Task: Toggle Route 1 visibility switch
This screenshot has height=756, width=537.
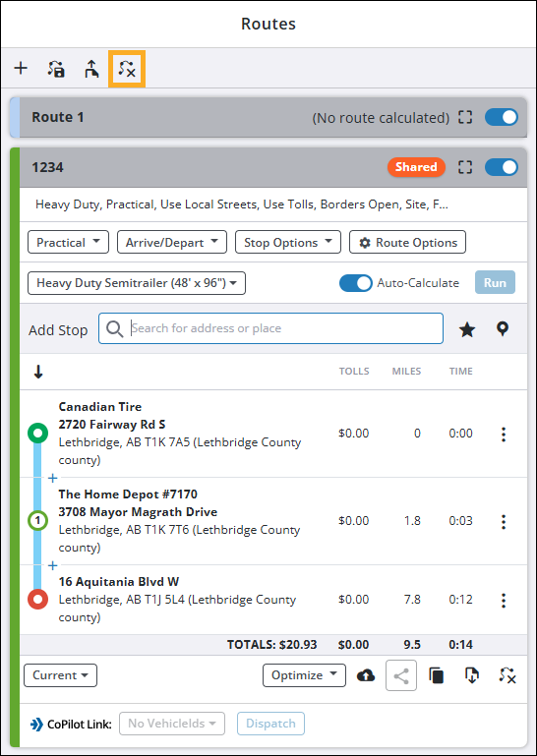Action: click(502, 117)
